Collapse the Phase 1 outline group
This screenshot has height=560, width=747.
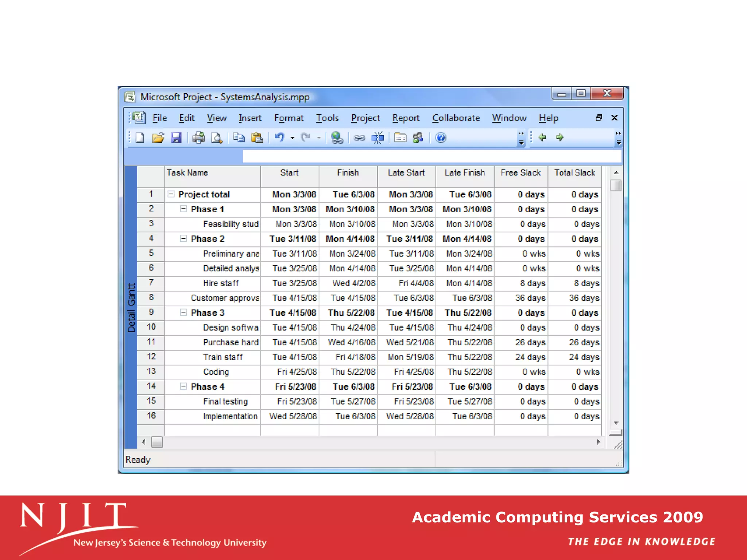point(183,209)
